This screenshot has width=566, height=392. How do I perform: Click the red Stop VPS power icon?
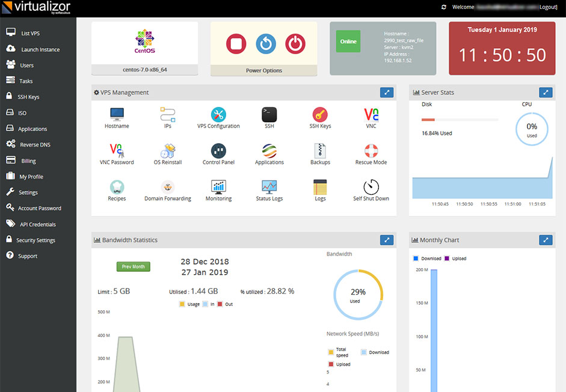point(236,44)
